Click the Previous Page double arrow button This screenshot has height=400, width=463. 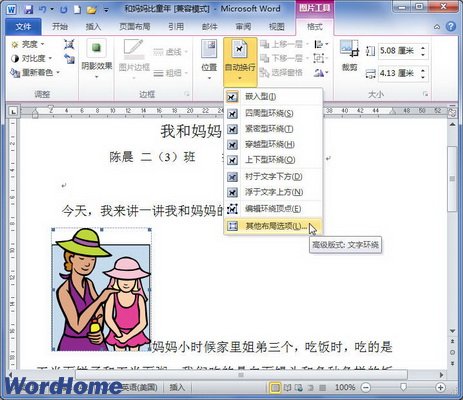pyautogui.click(x=452, y=341)
